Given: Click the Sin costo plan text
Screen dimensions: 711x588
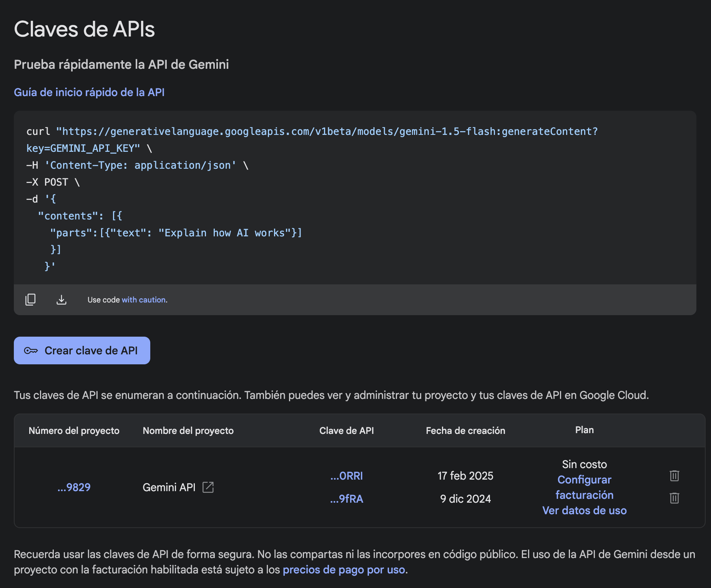Looking at the screenshot, I should [x=585, y=464].
